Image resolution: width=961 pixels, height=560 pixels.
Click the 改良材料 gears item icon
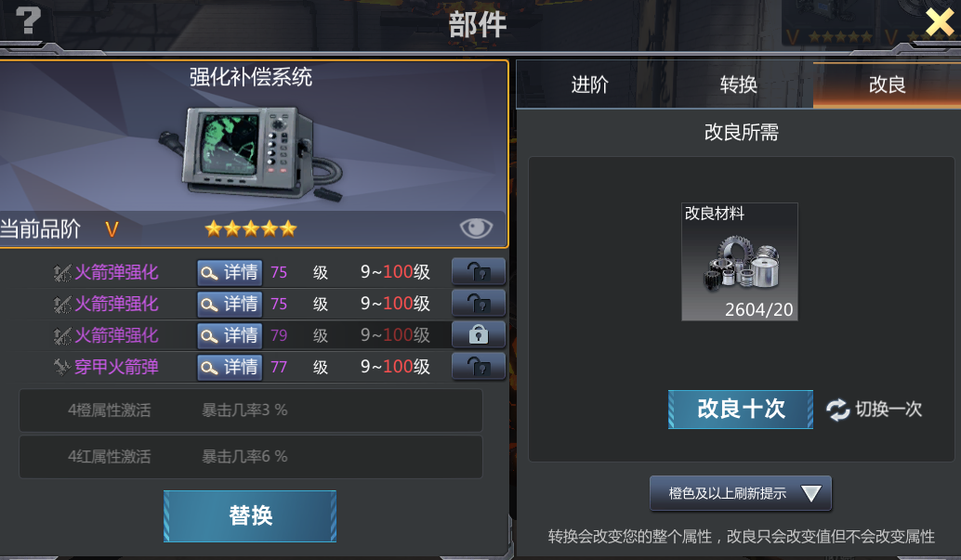(x=740, y=262)
